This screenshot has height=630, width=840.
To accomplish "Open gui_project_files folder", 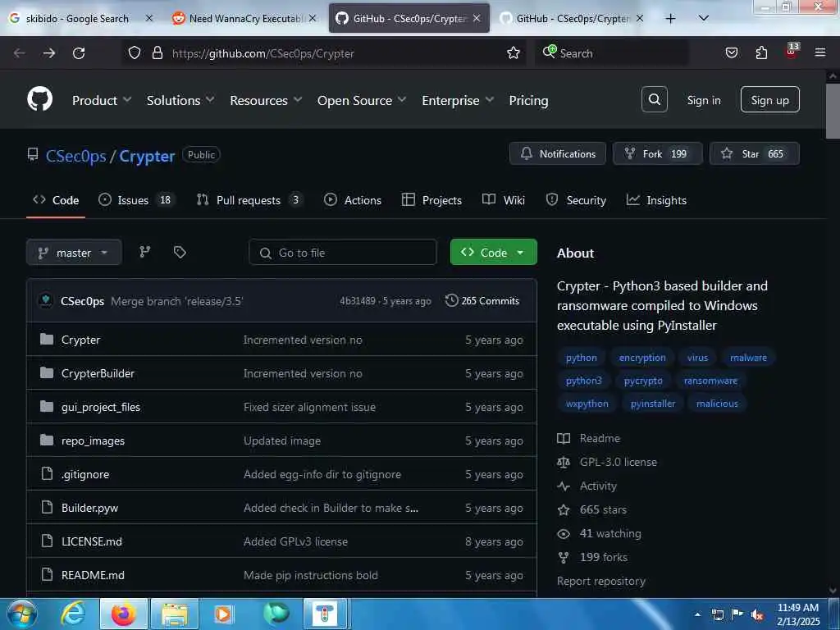I will click(101, 408).
